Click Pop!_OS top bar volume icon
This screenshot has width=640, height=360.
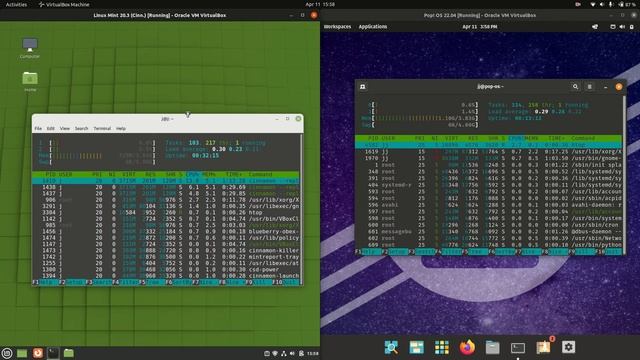click(622, 27)
